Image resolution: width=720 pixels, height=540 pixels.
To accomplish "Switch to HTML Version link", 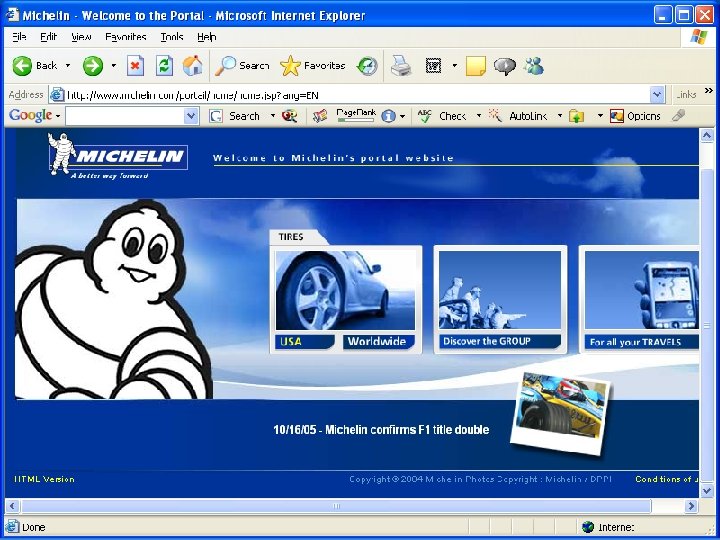I will (x=44, y=479).
